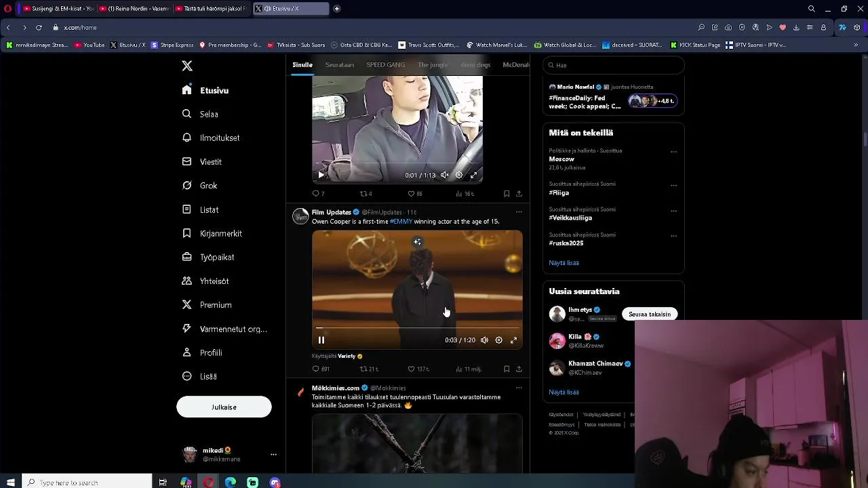868x488 pixels.
Task: Open Khamzat Chimaev profile
Action: 595,364
